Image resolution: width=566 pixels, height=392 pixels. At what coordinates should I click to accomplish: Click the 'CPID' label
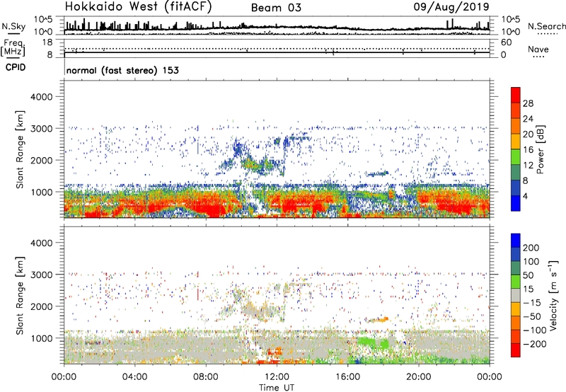pos(16,67)
